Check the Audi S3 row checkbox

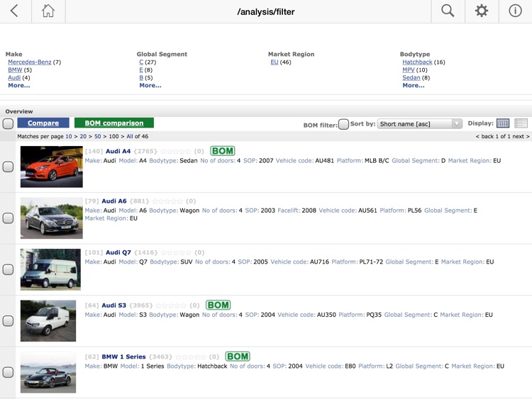[x=8, y=321]
